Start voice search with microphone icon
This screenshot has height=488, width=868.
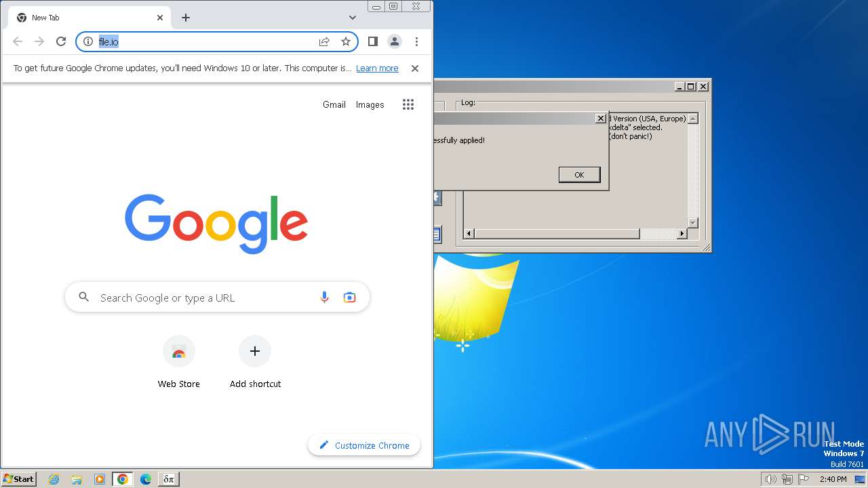[x=325, y=298]
